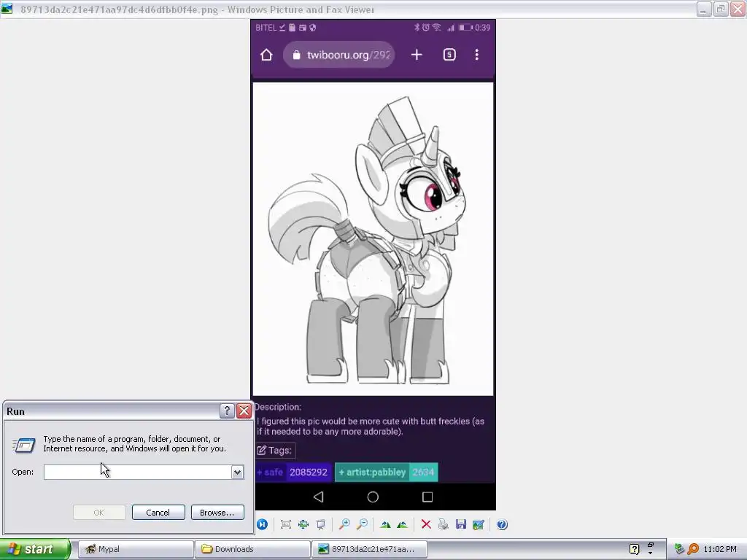The height and width of the screenshot is (560, 747).
Task: Click the BITEL carrier status text
Action: [x=266, y=28]
